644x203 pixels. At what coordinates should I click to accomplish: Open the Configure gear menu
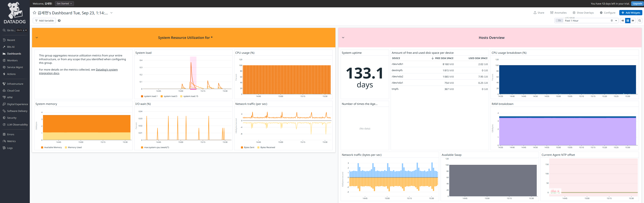(607, 13)
